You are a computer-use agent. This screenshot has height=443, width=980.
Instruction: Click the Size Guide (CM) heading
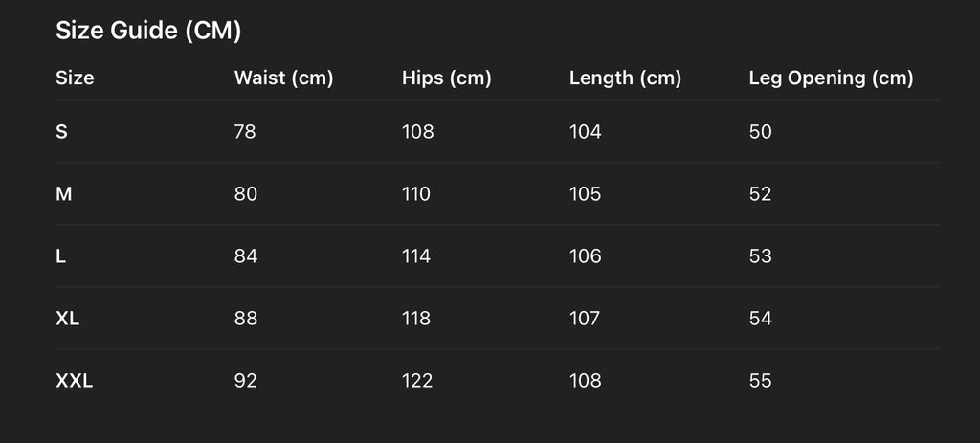148,31
